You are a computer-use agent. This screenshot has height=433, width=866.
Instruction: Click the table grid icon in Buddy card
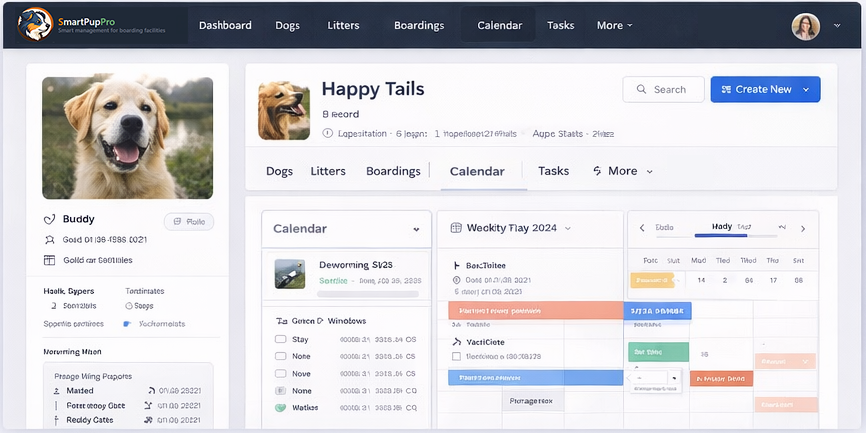pyautogui.click(x=49, y=260)
